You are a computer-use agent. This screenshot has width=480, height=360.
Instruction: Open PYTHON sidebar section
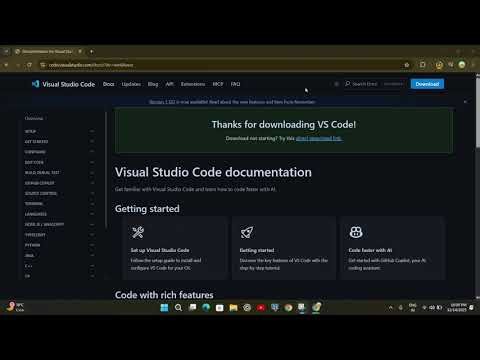pos(32,245)
